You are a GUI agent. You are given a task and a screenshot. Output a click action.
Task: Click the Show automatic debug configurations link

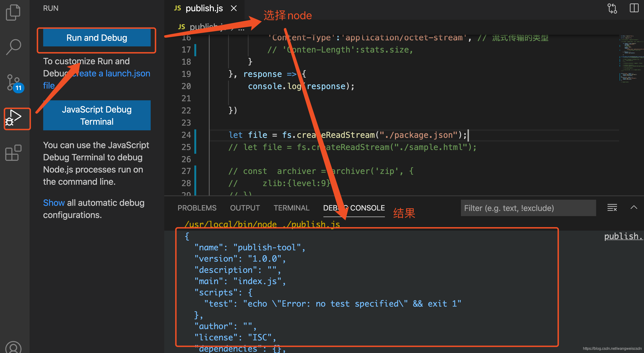coord(54,203)
